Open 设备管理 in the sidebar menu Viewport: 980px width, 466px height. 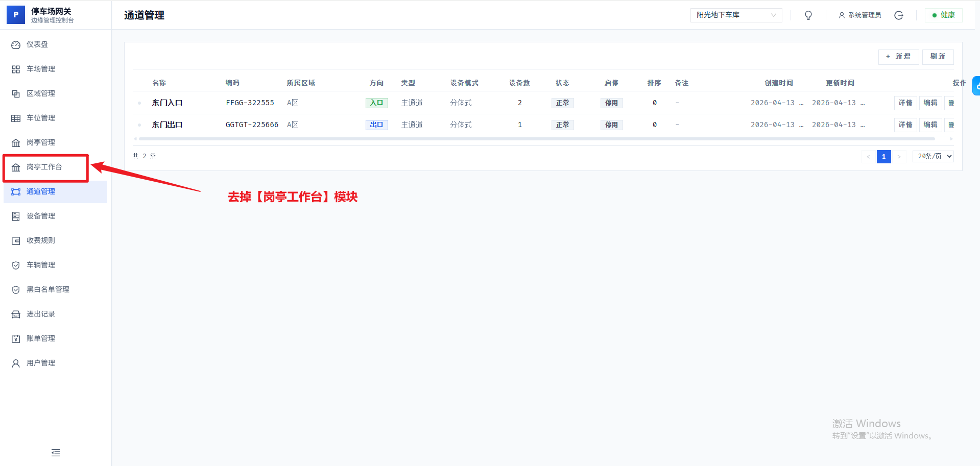point(41,216)
